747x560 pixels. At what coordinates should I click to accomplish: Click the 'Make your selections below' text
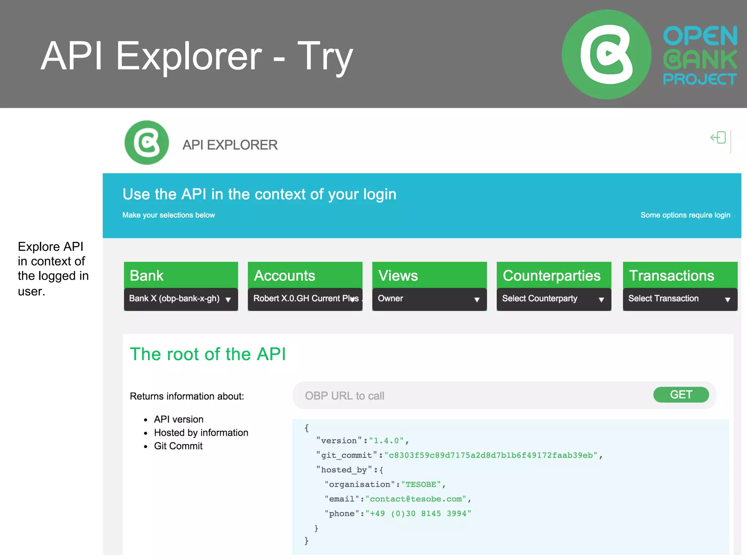[x=169, y=215]
